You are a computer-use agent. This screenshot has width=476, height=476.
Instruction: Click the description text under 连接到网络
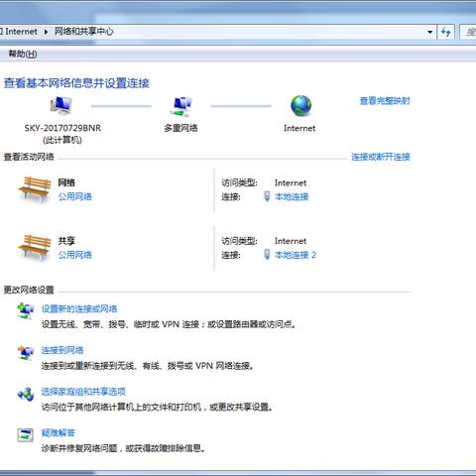pyautogui.click(x=148, y=366)
